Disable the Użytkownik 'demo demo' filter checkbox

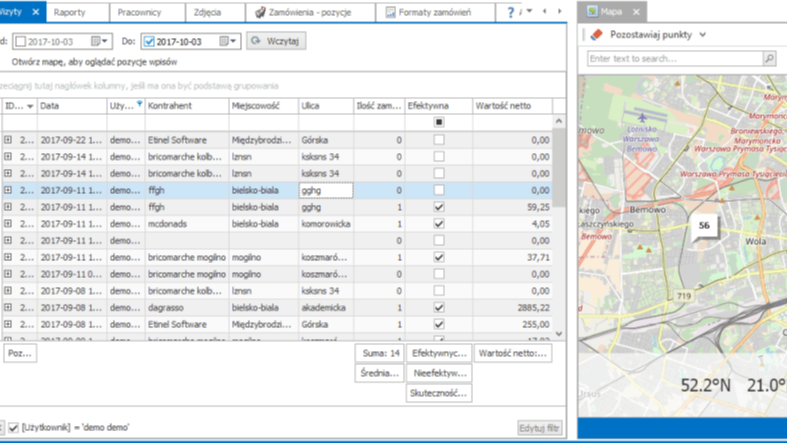pos(13,427)
